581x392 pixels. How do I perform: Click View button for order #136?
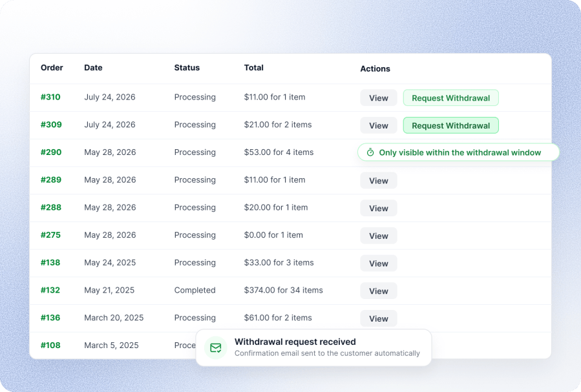(379, 319)
